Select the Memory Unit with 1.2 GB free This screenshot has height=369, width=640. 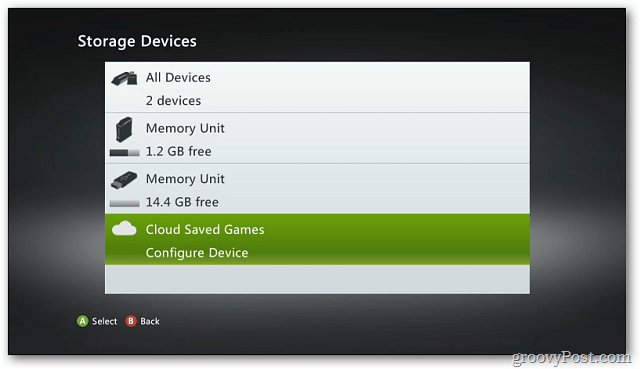click(x=317, y=138)
